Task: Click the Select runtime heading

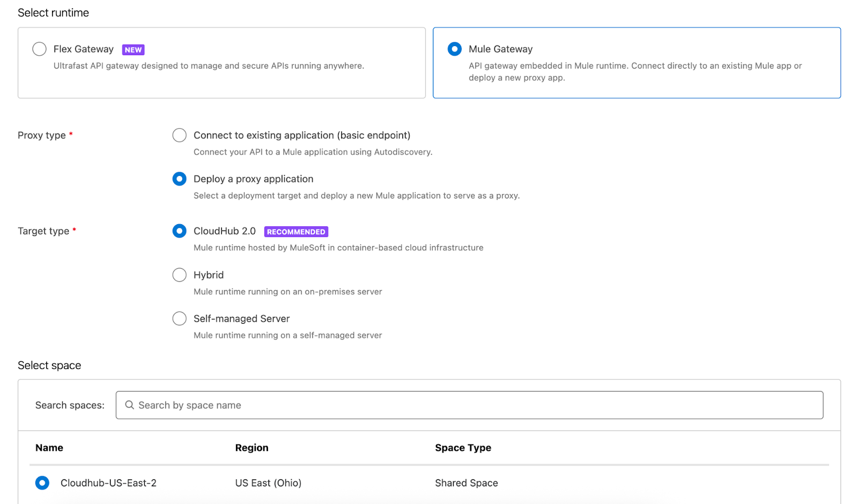Action: [53, 13]
